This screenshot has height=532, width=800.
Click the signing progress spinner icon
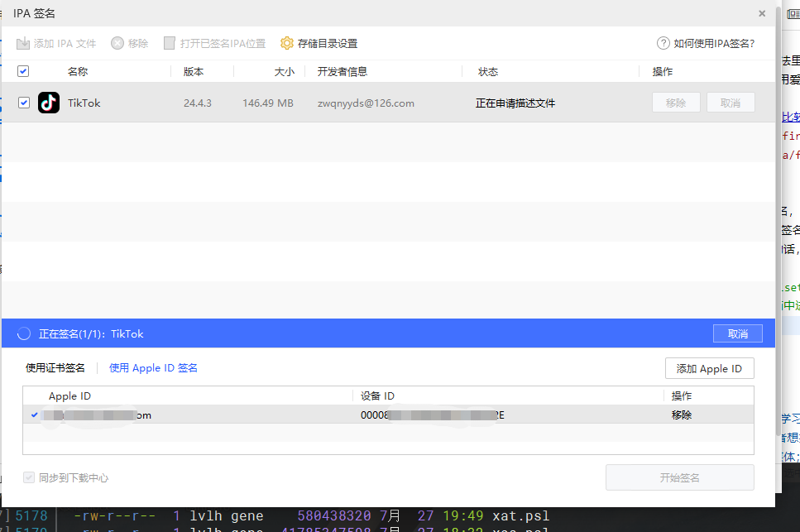(24, 334)
